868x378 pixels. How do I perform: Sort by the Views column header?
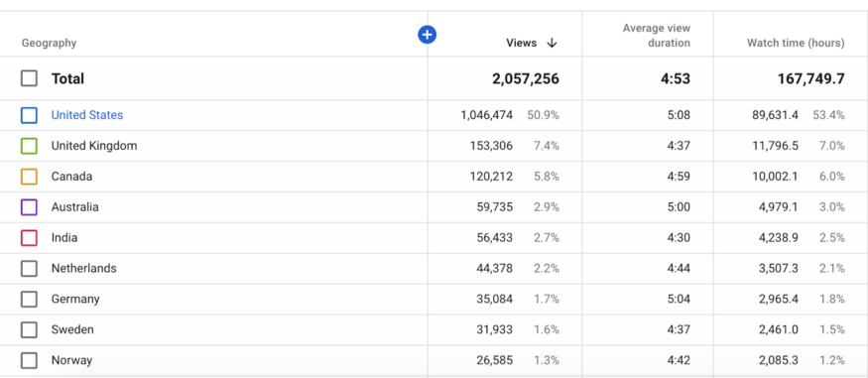pyautogui.click(x=522, y=44)
